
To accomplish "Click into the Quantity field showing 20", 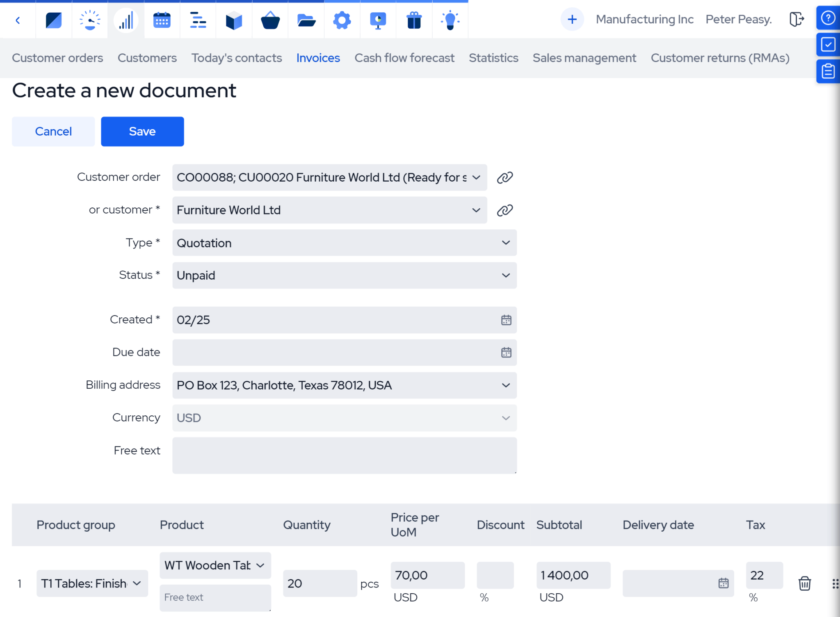I will (x=319, y=583).
